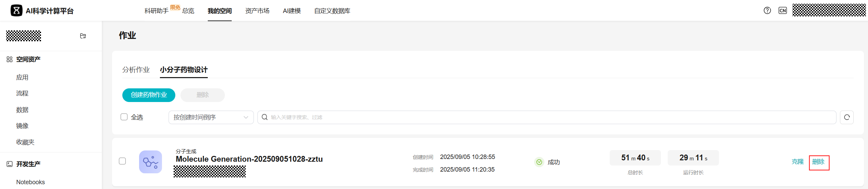Screen dimensions: 868x189
Task: Click the workspace switch folder icon
Action: 83,36
